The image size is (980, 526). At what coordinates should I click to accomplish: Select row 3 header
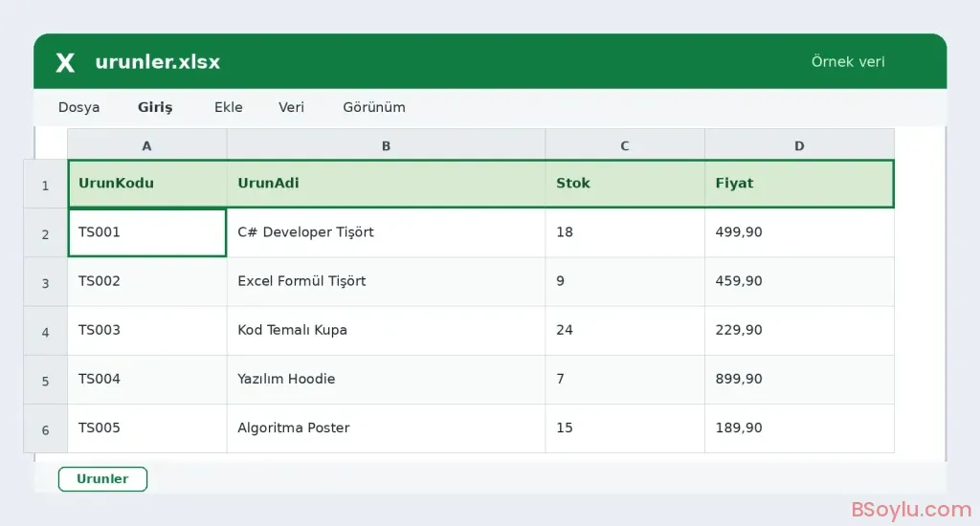pos(46,282)
